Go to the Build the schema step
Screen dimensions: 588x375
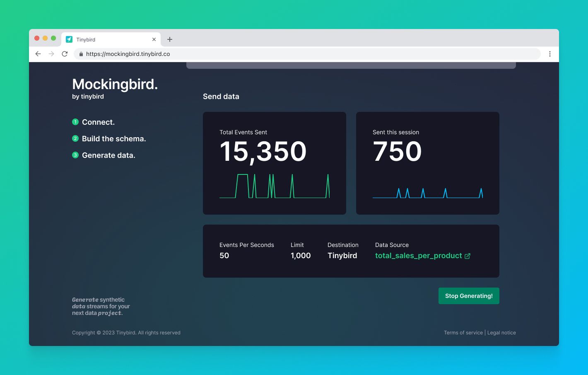point(114,139)
